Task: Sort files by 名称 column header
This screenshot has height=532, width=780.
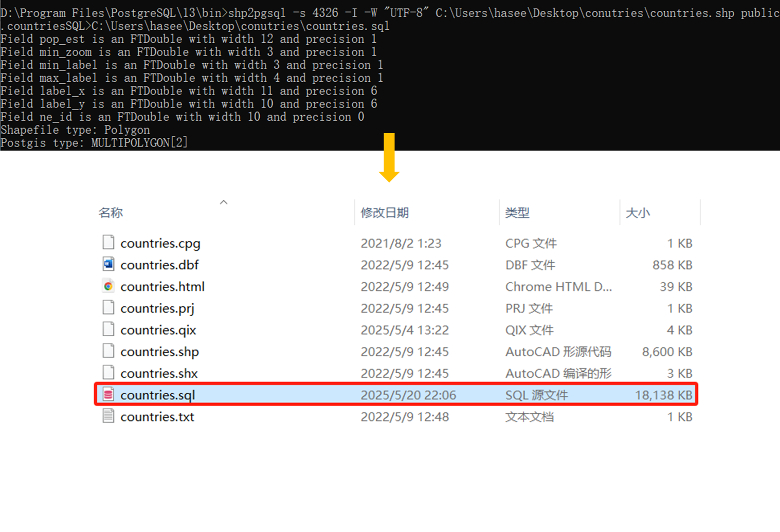Action: [x=111, y=212]
